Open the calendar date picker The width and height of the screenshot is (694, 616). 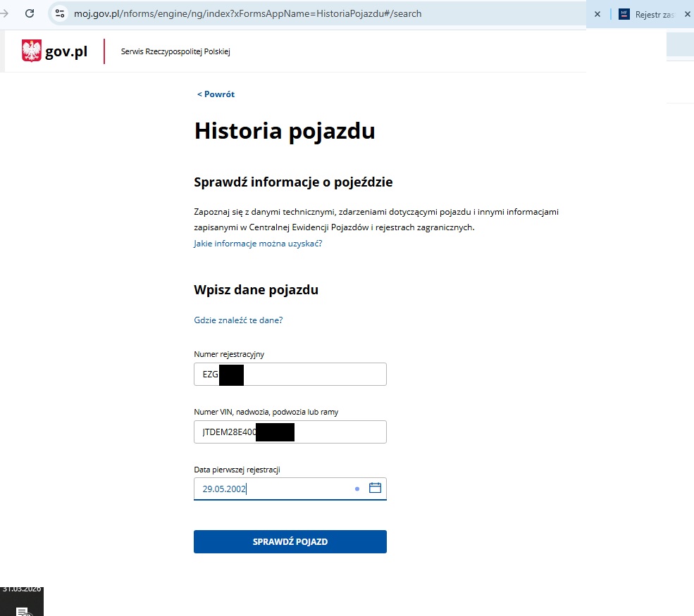(375, 487)
